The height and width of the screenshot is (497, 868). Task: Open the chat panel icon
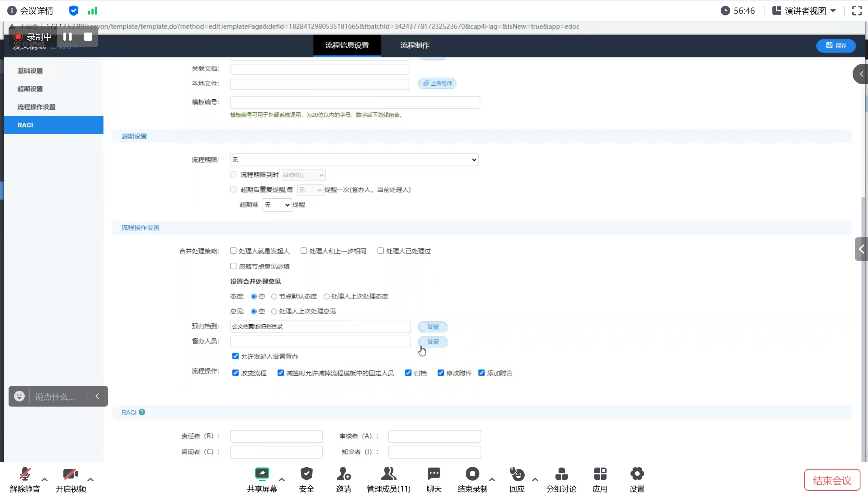point(434,474)
